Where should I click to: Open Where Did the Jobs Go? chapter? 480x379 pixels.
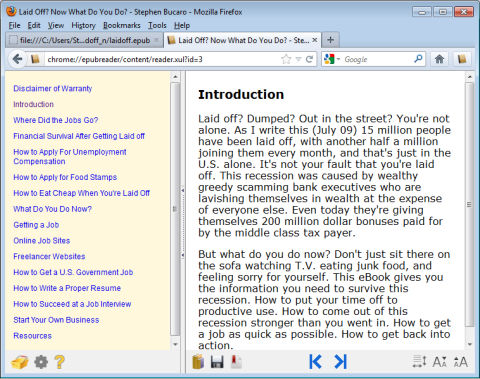point(56,120)
